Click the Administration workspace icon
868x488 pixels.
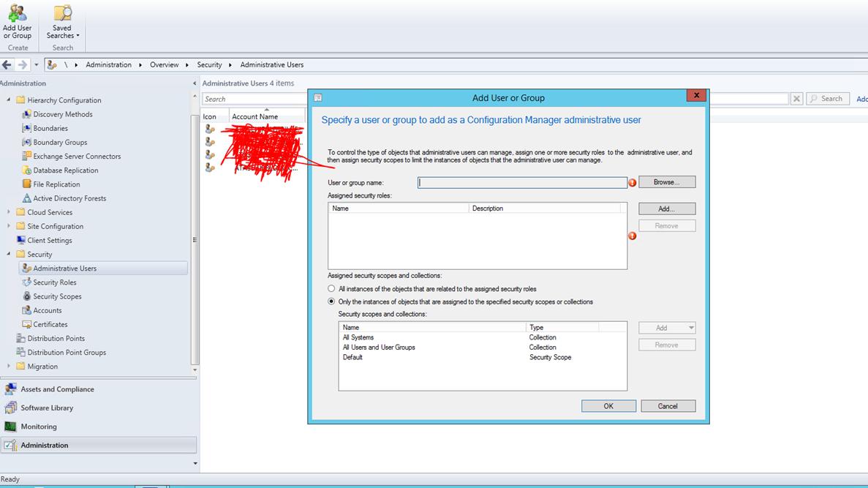(x=10, y=446)
